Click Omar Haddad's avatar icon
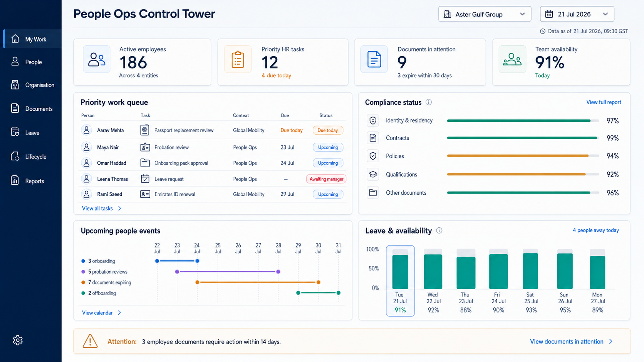Image resolution: width=644 pixels, height=362 pixels. [x=87, y=163]
